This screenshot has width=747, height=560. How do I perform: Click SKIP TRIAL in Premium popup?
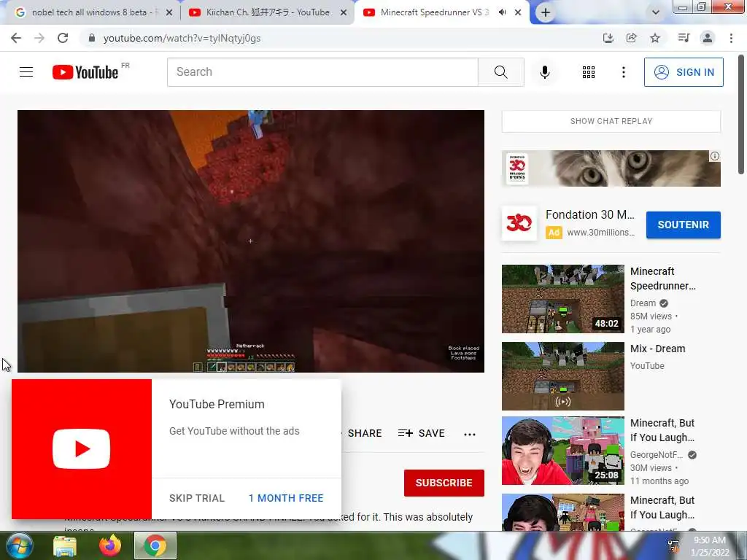196,498
